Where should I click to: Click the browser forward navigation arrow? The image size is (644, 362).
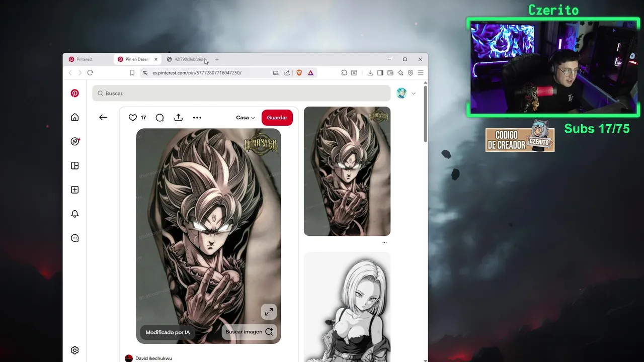tap(79, 73)
